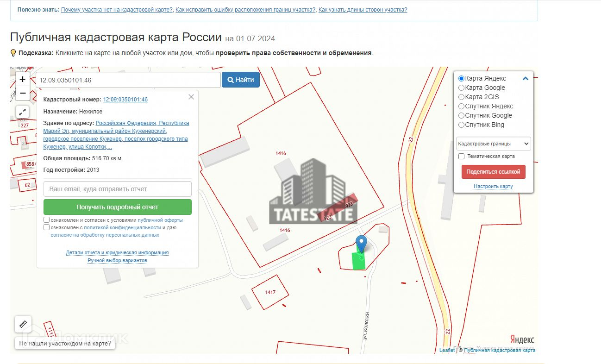Click Год постройки: 2013 text
Image resolution: width=601 pixels, height=364 pixels.
click(71, 170)
